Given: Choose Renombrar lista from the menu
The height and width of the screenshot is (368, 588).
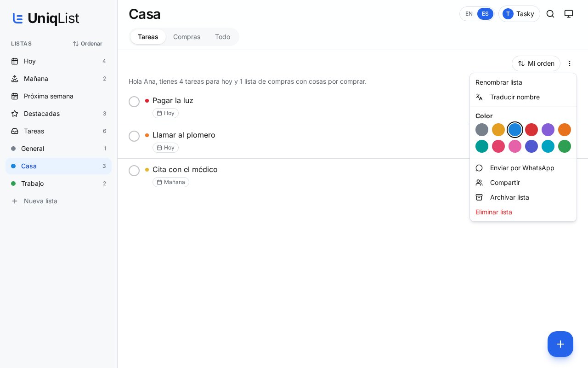Looking at the screenshot, I should [x=523, y=82].
